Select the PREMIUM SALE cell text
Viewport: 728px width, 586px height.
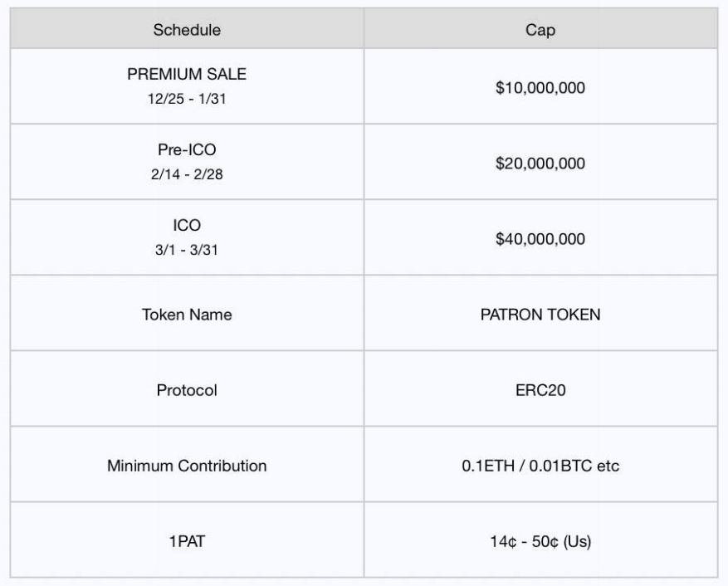[187, 74]
